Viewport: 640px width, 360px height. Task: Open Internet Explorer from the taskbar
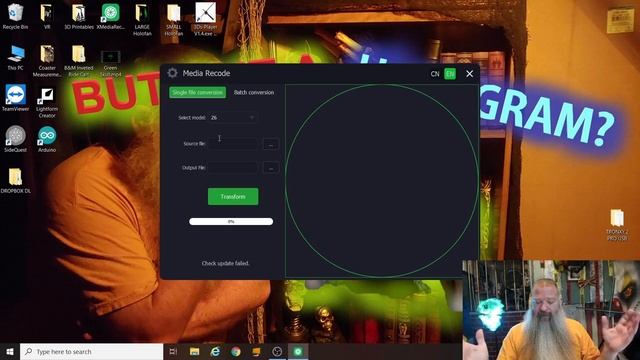pyautogui.click(x=215, y=351)
